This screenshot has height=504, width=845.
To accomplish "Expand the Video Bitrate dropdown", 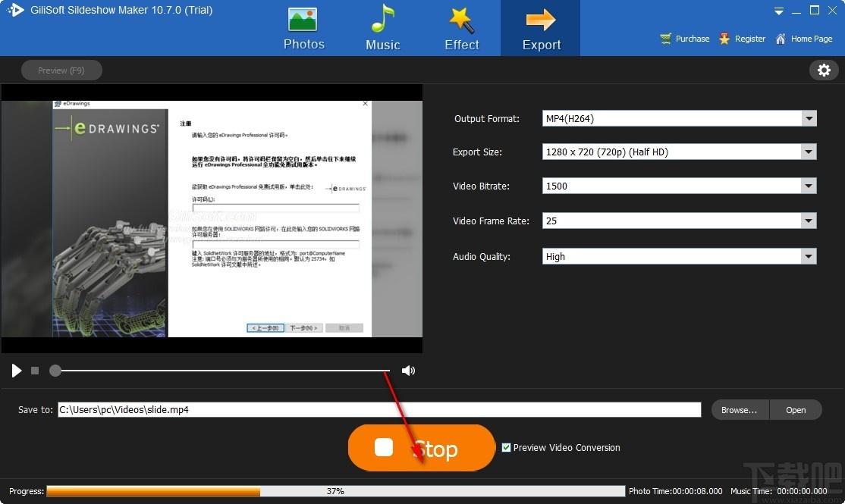I will pos(809,186).
